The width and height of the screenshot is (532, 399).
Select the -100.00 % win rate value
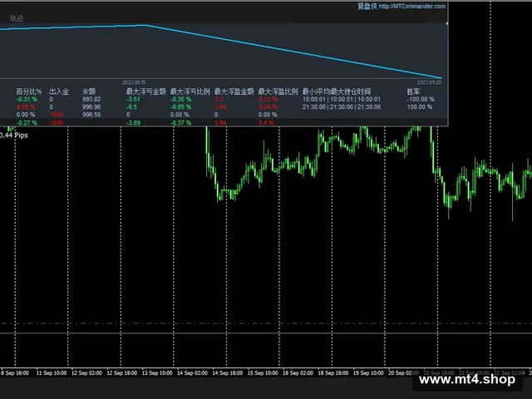point(421,100)
